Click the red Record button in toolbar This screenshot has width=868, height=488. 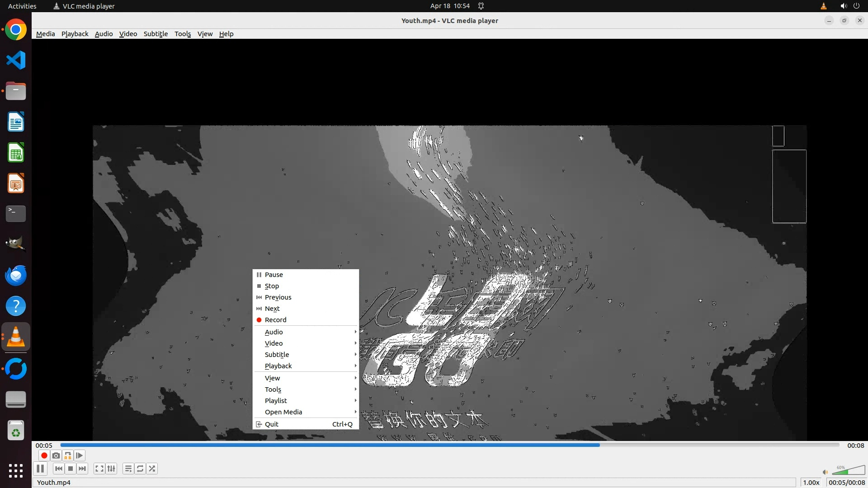(x=44, y=455)
